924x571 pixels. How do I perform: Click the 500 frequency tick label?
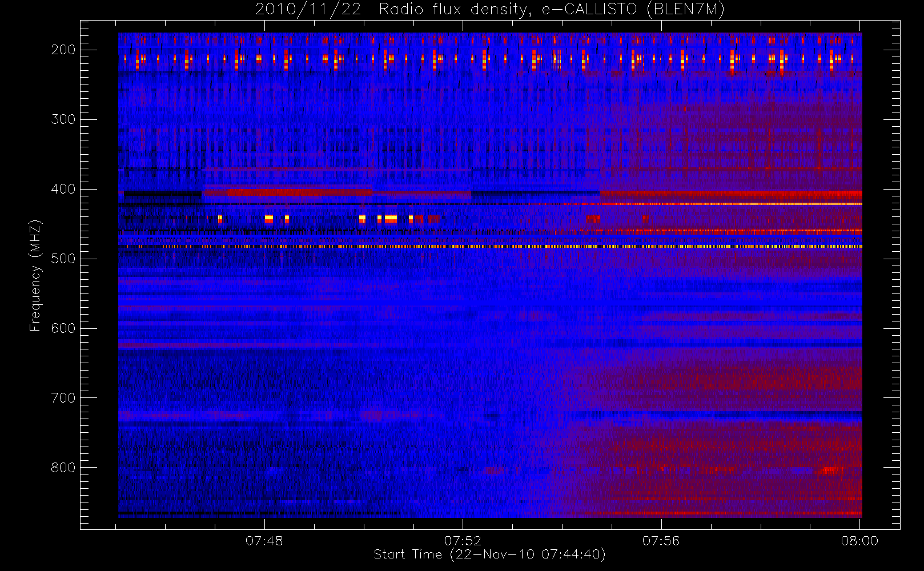[x=63, y=259]
